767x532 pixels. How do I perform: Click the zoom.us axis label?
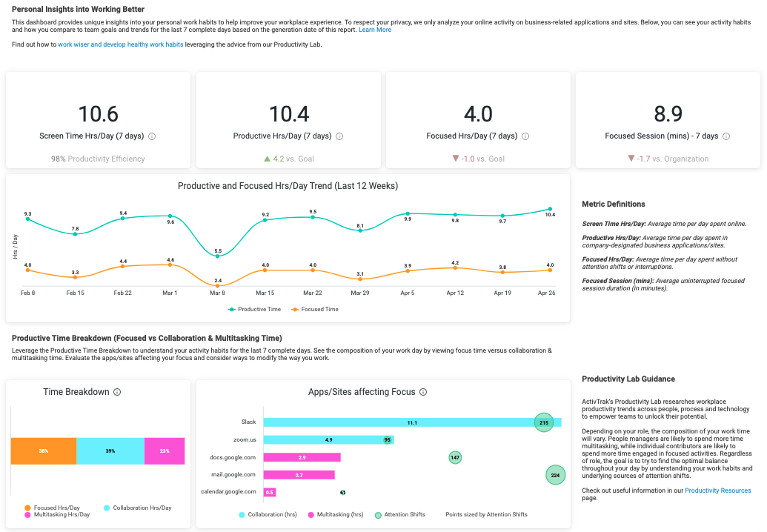245,439
